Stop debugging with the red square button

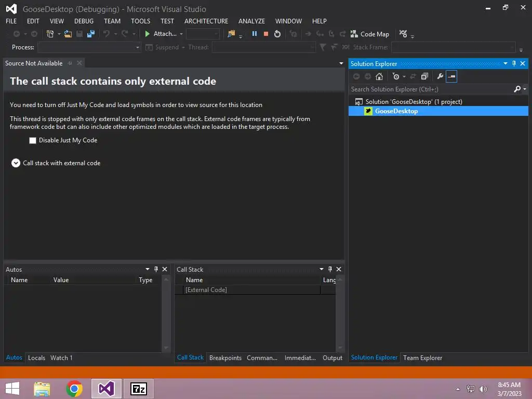[266, 34]
